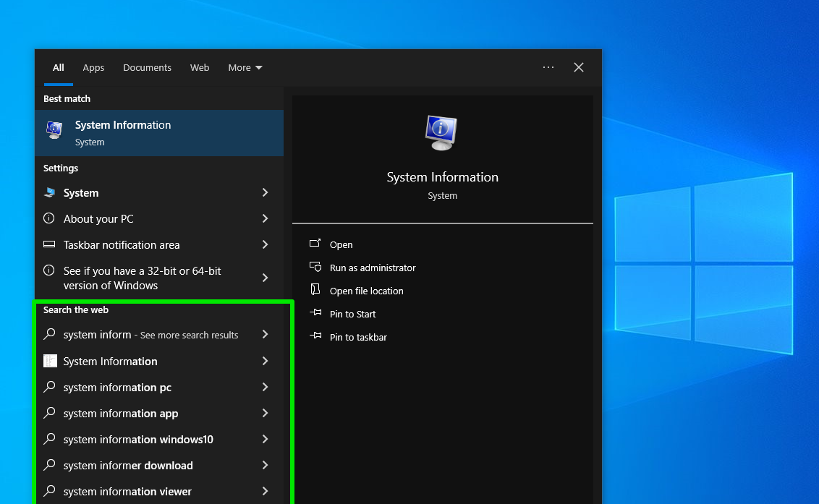Image resolution: width=819 pixels, height=504 pixels.
Task: Open the three-dot options menu
Action: (548, 67)
